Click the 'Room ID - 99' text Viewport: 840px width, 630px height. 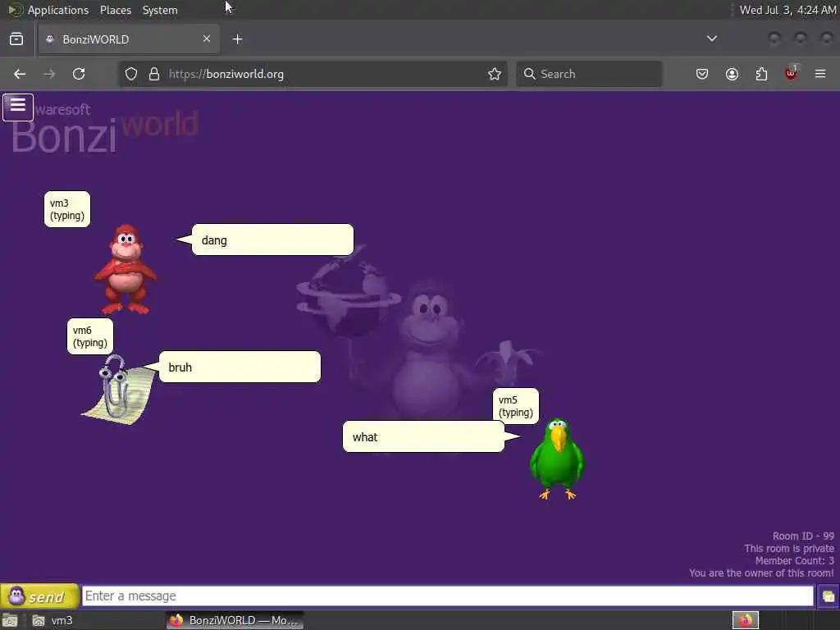click(803, 536)
